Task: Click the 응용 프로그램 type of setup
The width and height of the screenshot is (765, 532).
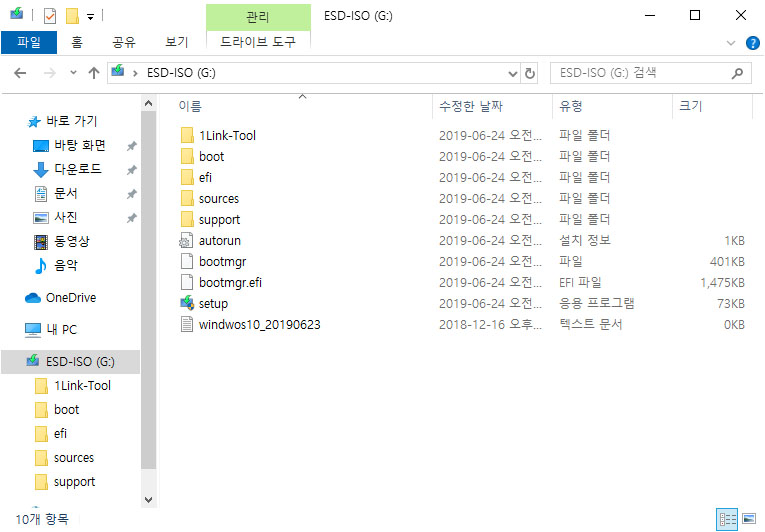Action: click(596, 304)
